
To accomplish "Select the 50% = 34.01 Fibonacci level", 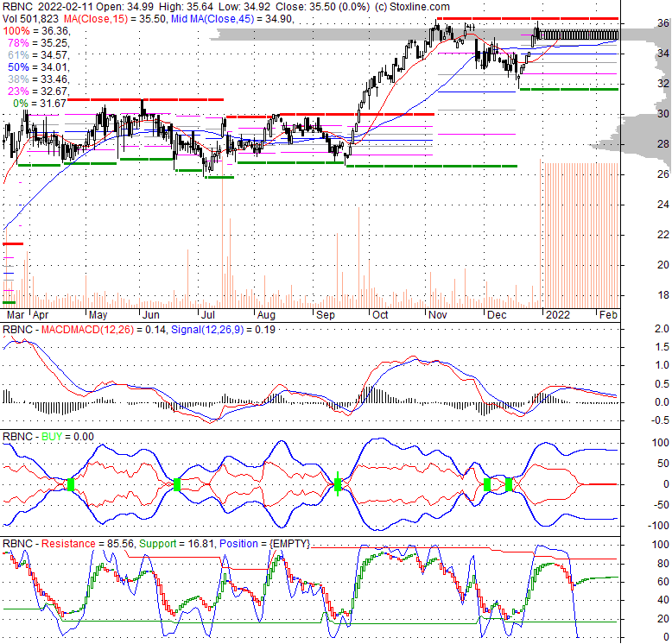I will pyautogui.click(x=39, y=67).
